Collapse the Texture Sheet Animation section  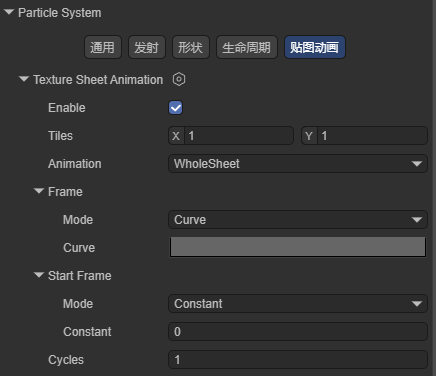[x=24, y=79]
